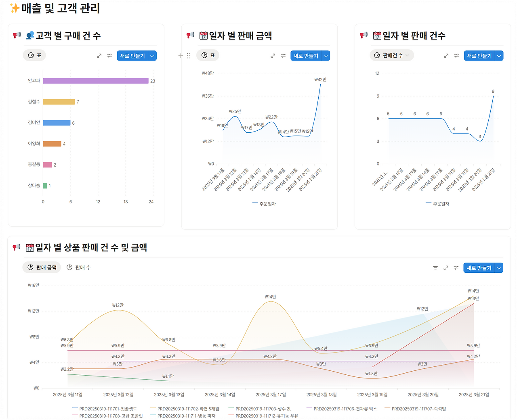Click 새로 만들기 button in 일자 별 판매 금액
517x420 pixels.
306,56
